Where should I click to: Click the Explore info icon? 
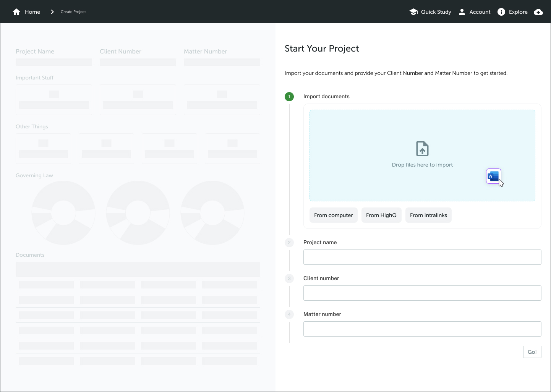pyautogui.click(x=501, y=12)
